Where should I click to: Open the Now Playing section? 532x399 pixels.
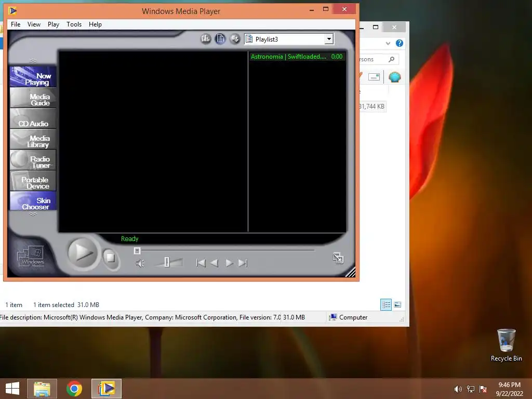click(x=33, y=77)
